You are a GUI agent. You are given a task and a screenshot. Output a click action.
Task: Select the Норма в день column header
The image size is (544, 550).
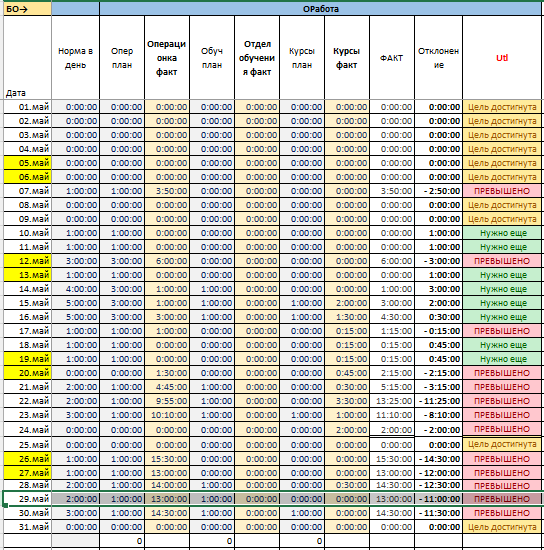point(75,58)
